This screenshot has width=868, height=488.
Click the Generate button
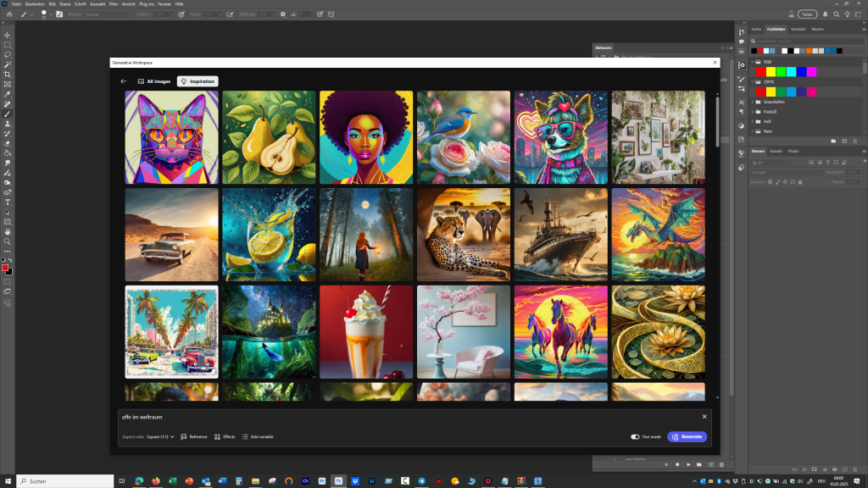(x=687, y=436)
